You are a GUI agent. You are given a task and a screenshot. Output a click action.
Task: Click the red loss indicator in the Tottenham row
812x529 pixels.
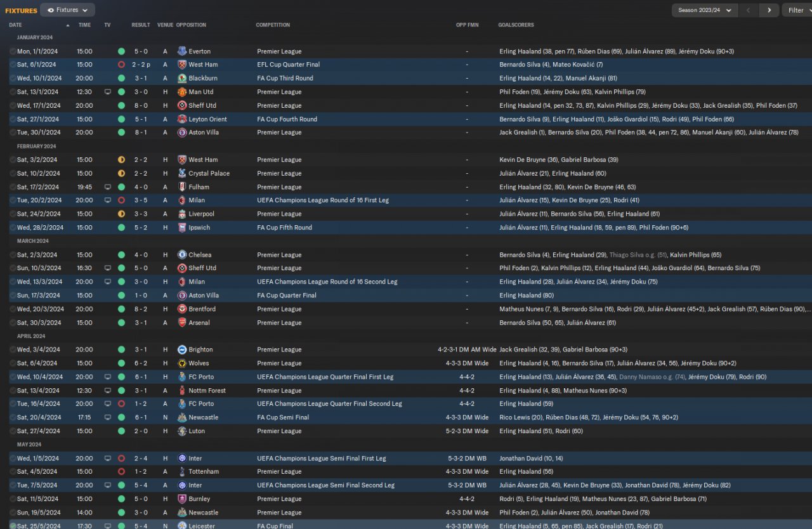[121, 472]
